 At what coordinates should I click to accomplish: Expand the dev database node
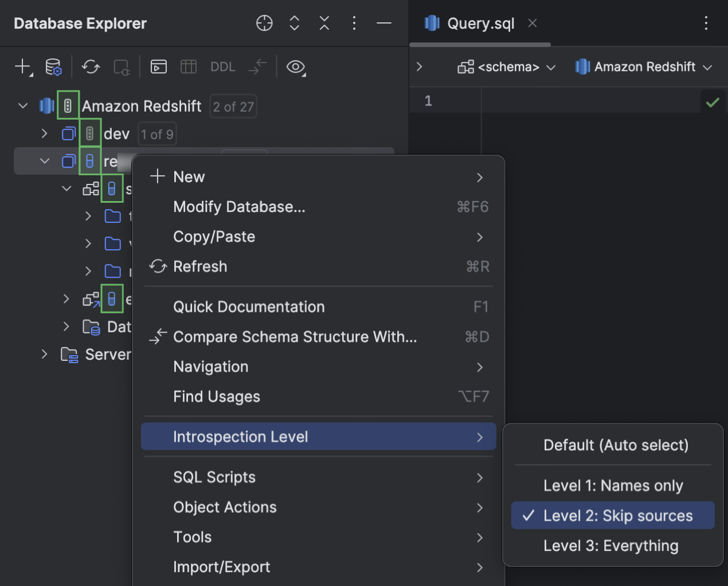(44, 134)
